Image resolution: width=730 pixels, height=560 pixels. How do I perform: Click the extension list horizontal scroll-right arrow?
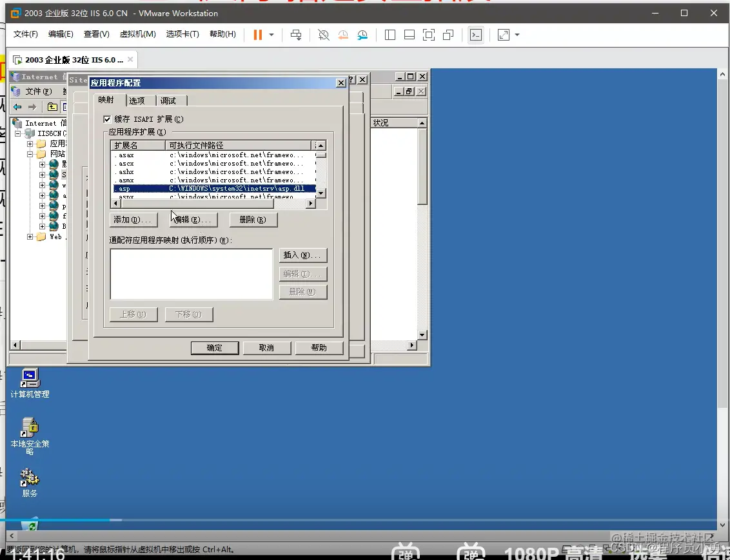(x=311, y=203)
